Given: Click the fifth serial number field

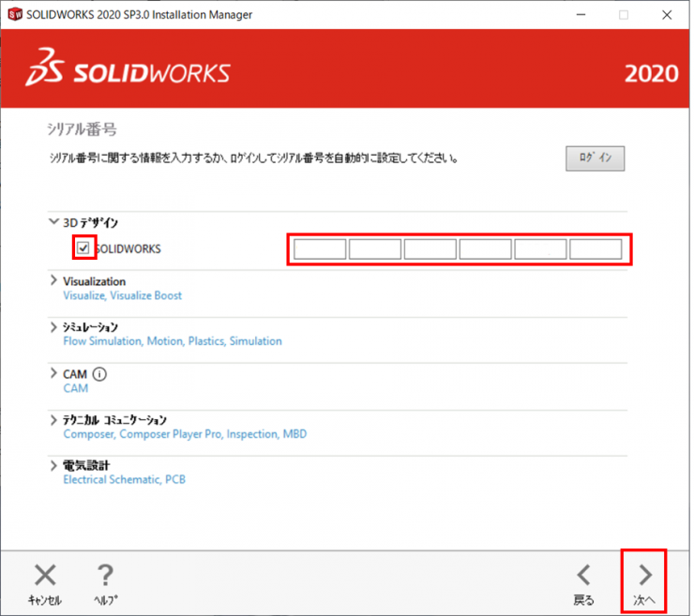Looking at the screenshot, I should 540,249.
